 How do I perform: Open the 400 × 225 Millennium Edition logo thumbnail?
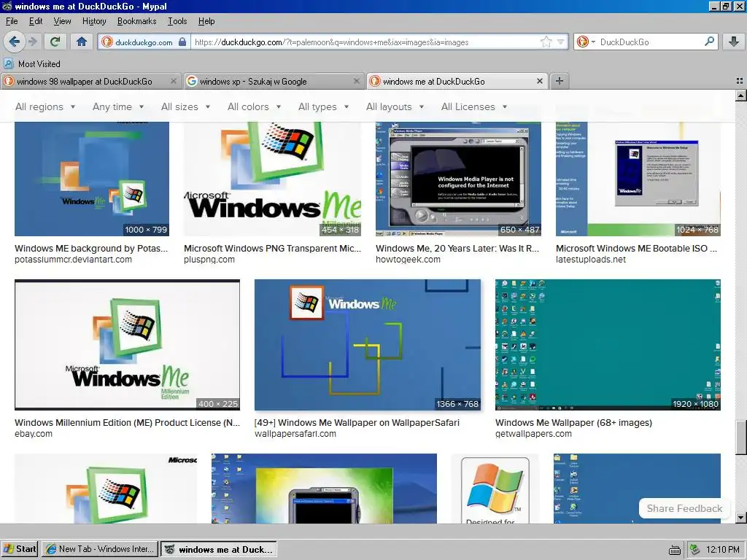[127, 345]
